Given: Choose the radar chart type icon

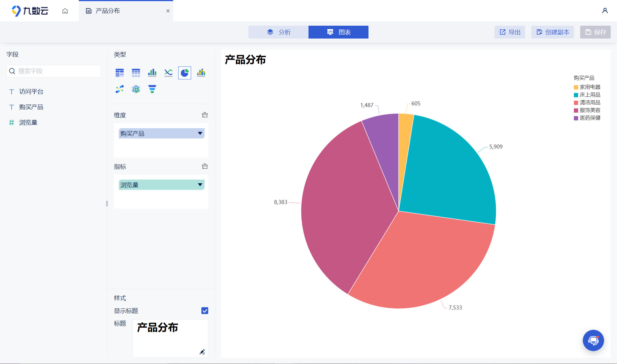Looking at the screenshot, I should (x=136, y=89).
